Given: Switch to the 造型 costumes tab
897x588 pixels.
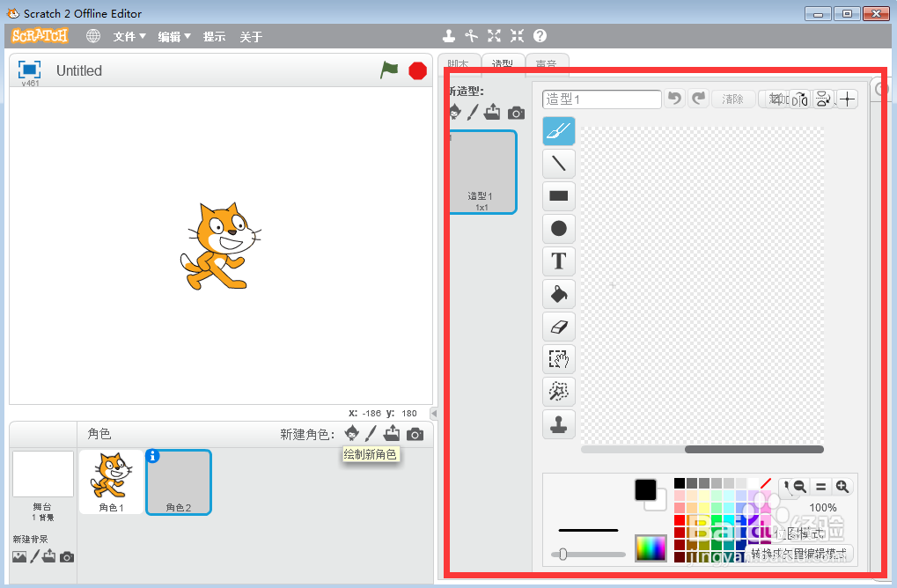Looking at the screenshot, I should (x=503, y=62).
